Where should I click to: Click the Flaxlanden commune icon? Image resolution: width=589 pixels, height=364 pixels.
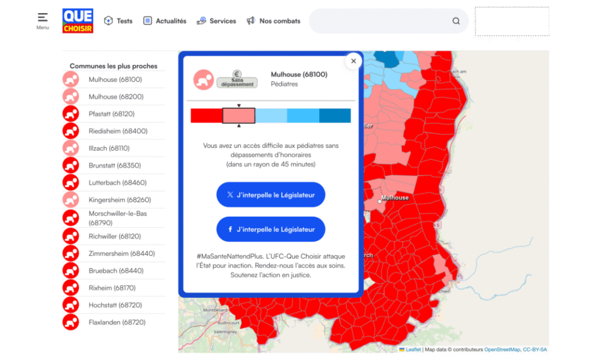[71, 323]
